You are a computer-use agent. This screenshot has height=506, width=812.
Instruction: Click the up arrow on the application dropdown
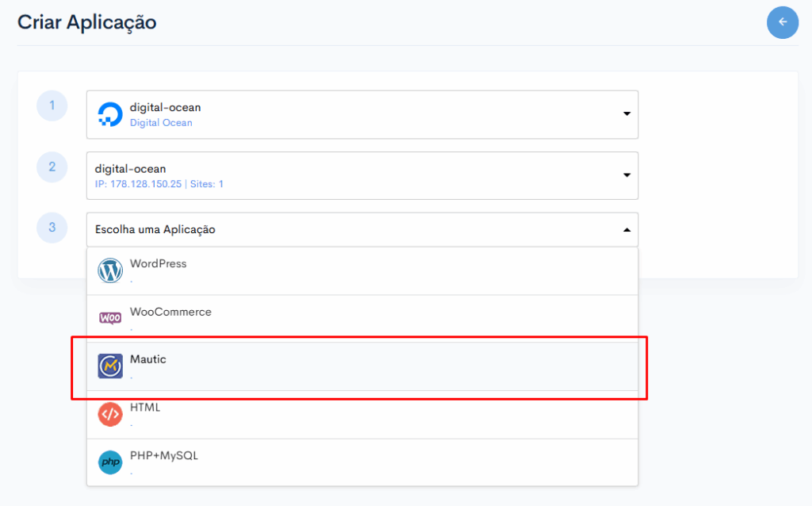626,229
